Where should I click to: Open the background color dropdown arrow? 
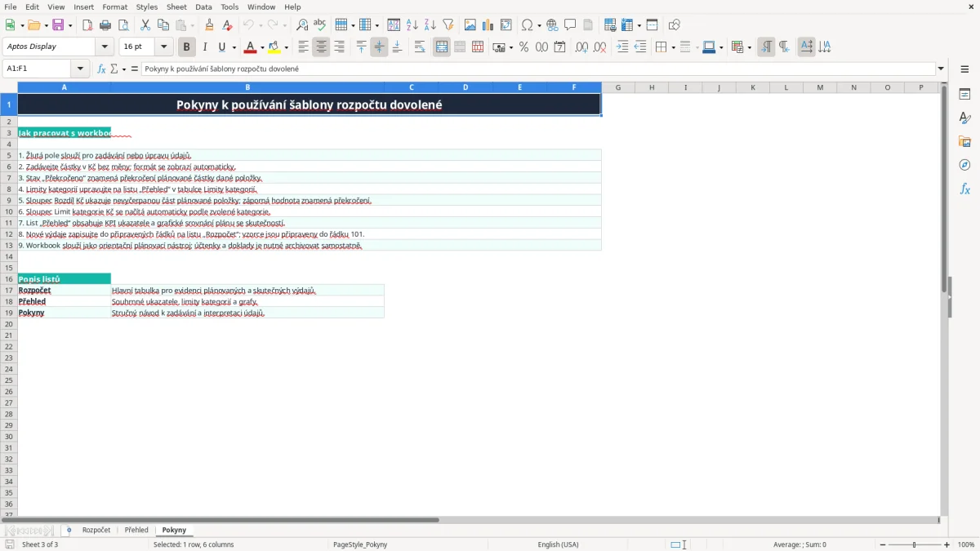(x=286, y=47)
